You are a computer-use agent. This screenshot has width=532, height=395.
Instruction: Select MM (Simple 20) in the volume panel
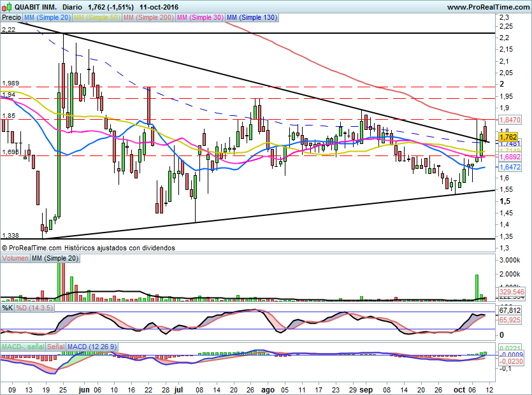tap(55, 258)
